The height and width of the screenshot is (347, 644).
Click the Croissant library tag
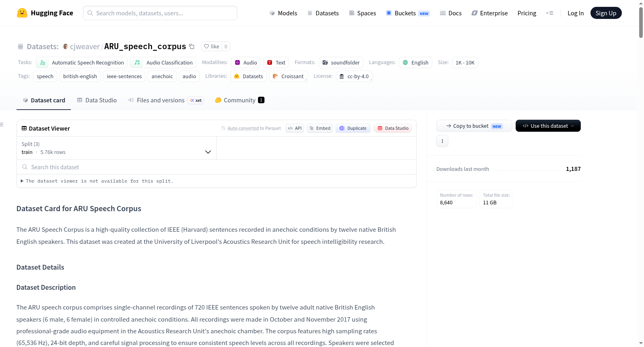click(x=288, y=76)
